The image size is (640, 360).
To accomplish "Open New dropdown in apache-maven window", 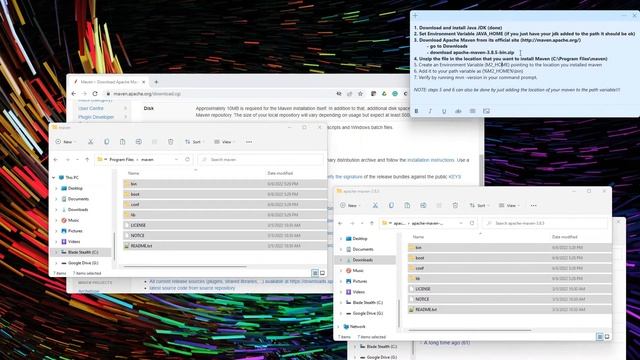I will coord(350,205).
